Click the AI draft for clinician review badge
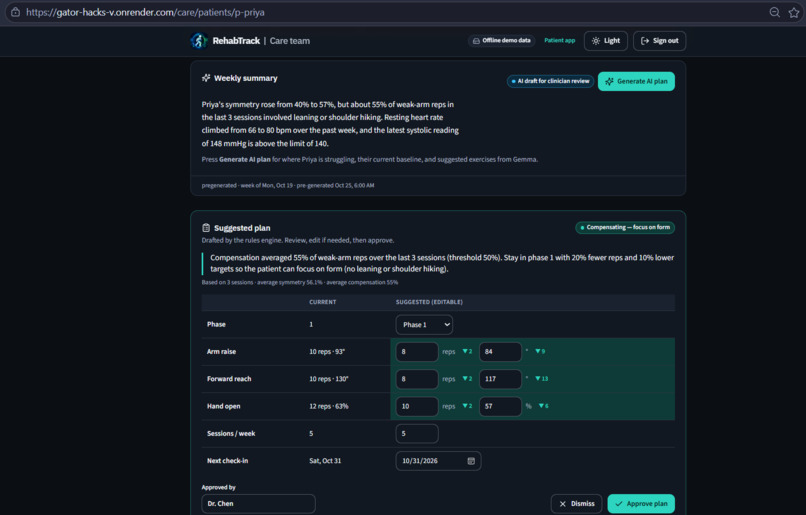The width and height of the screenshot is (806, 515). 550,81
